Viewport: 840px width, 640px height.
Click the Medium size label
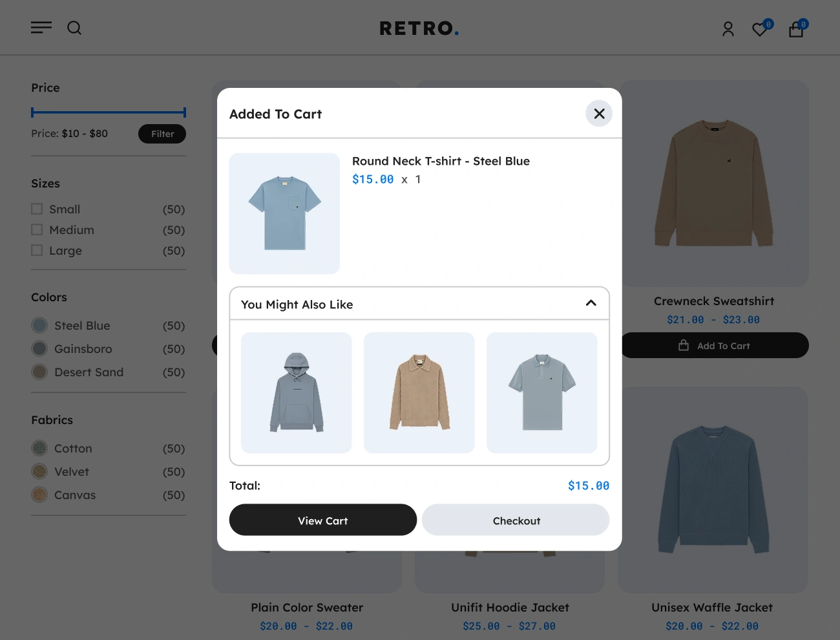click(72, 229)
